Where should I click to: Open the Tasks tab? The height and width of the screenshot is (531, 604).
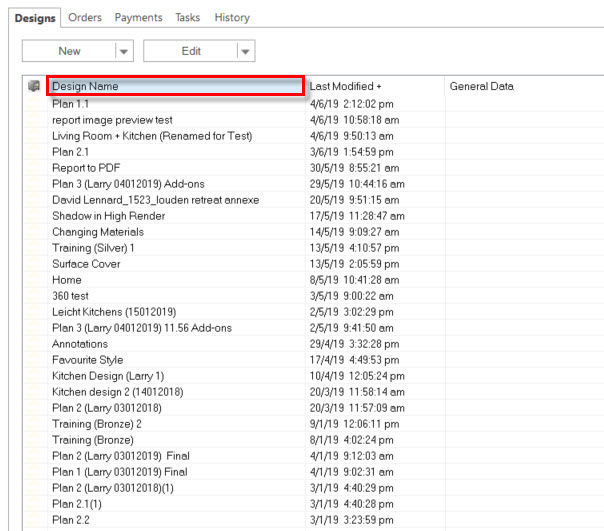pyautogui.click(x=188, y=17)
